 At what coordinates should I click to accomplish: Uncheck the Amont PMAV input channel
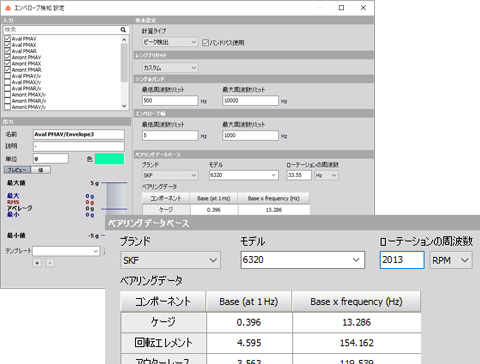point(7,57)
